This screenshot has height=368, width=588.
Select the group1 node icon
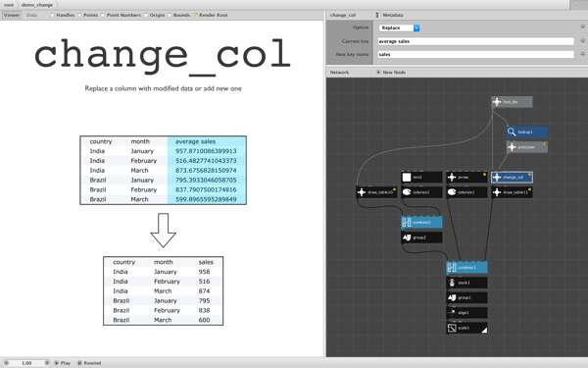coord(452,297)
